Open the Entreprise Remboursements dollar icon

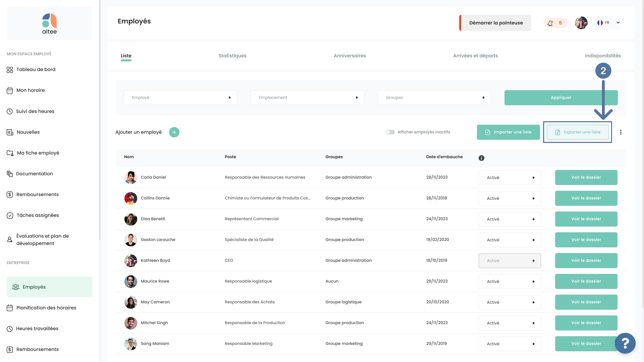pyautogui.click(x=10, y=349)
